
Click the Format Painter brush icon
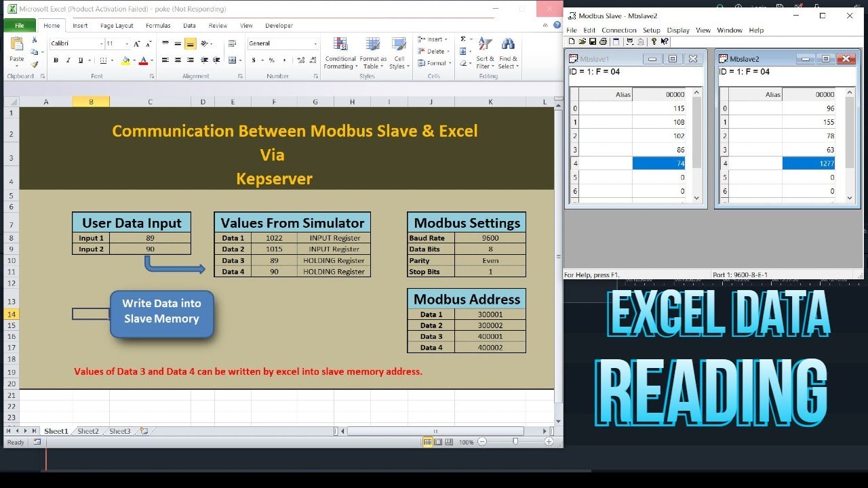34,64
